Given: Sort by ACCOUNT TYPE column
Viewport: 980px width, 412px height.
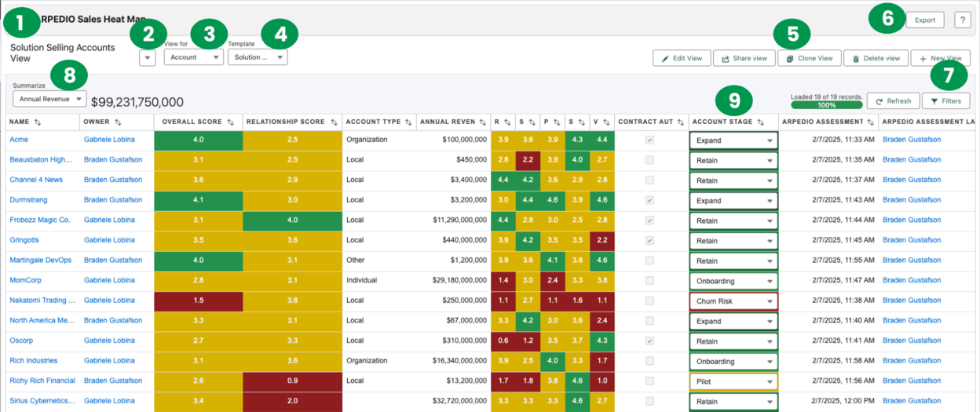Looking at the screenshot, I should tap(408, 122).
